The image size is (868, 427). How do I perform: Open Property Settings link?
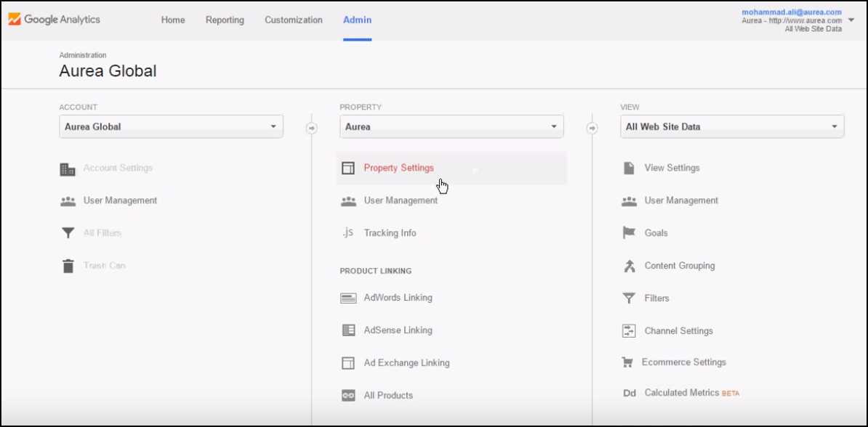pyautogui.click(x=399, y=168)
